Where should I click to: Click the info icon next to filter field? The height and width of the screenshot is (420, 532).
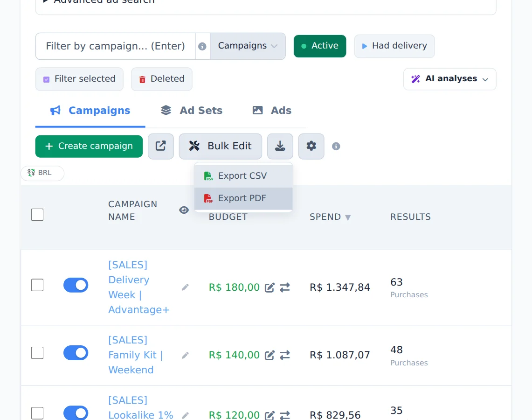[202, 46]
